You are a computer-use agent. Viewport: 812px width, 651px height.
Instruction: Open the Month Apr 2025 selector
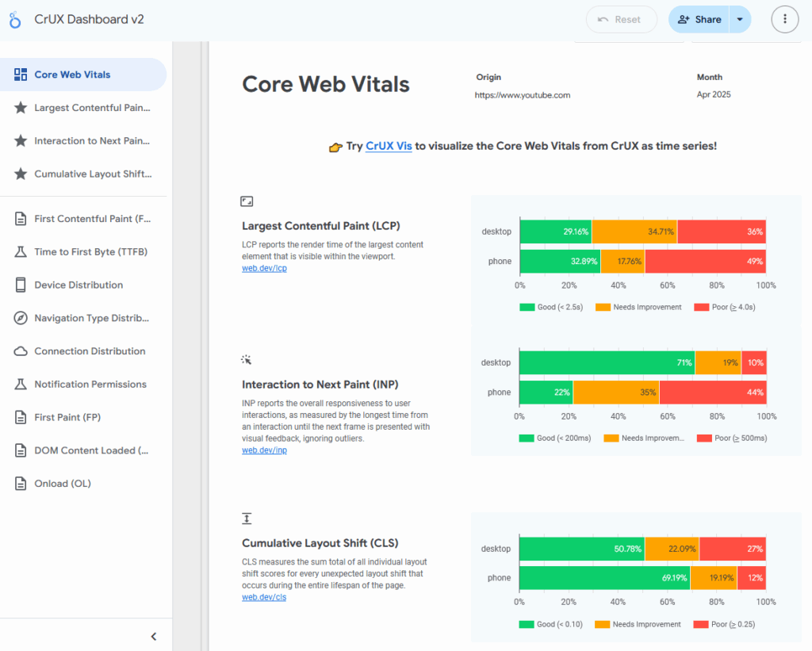713,94
